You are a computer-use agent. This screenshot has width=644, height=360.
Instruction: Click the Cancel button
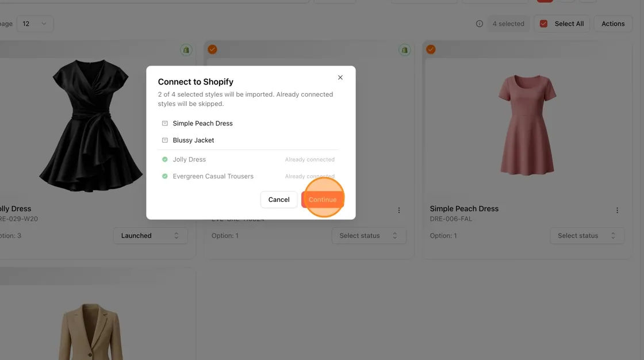pos(279,200)
